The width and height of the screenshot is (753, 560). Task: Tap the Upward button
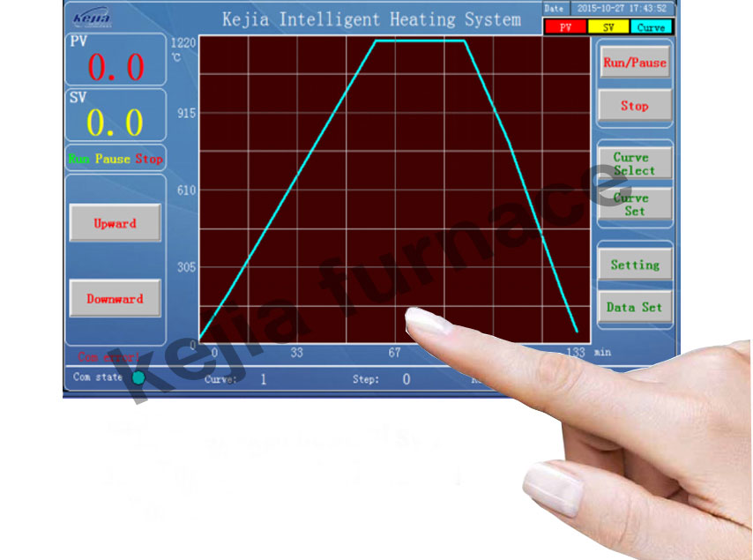[115, 223]
